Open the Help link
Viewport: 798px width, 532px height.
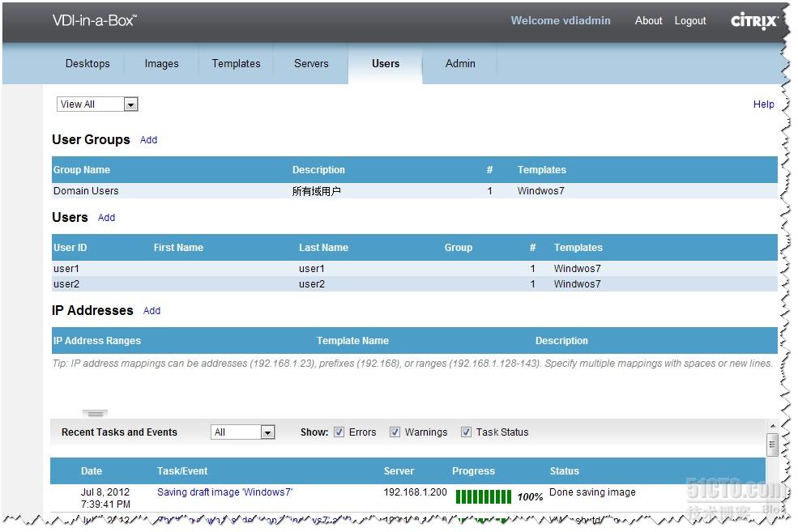coord(763,104)
